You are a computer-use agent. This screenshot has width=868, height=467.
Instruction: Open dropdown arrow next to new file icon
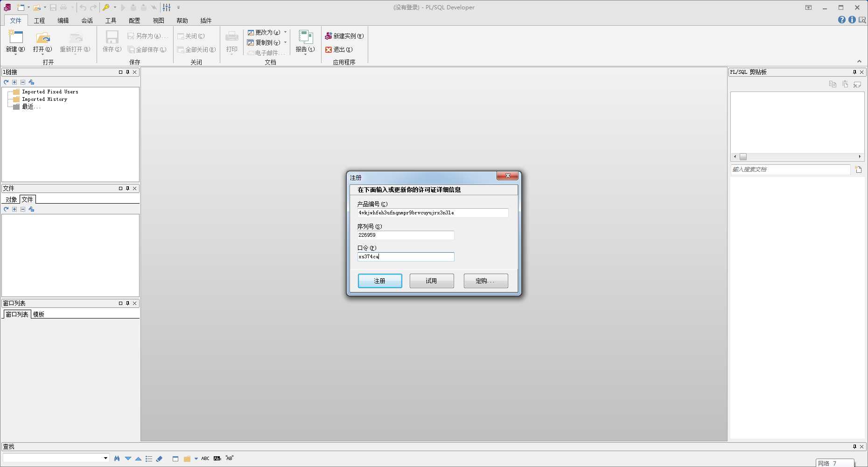tap(28, 7)
